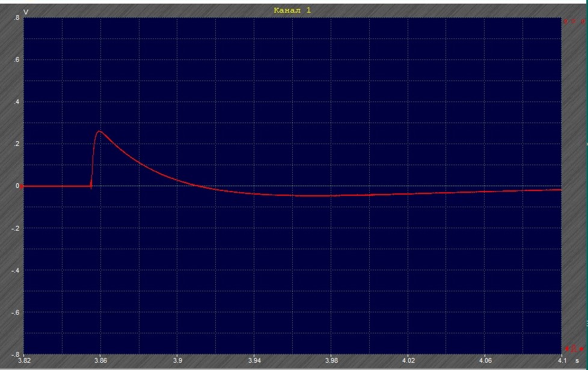Click the waveform's lowest dip near 3.97
This screenshot has width=588, height=370.
(311, 196)
